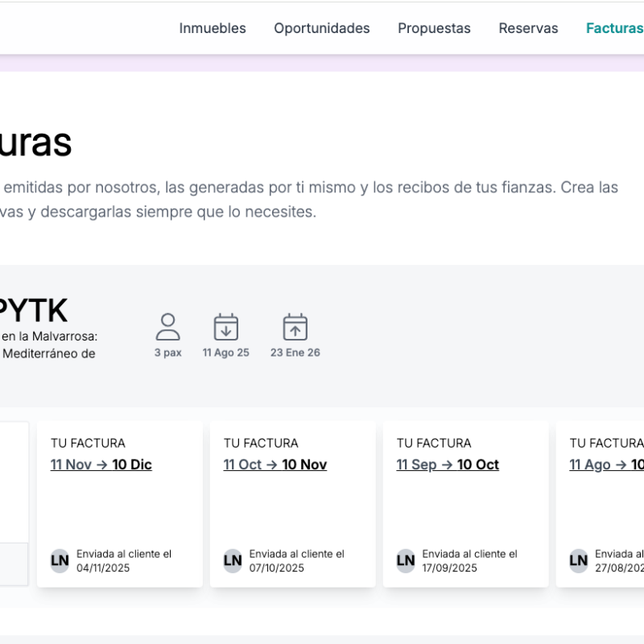Switch to the Propuestas tab

[x=434, y=28]
